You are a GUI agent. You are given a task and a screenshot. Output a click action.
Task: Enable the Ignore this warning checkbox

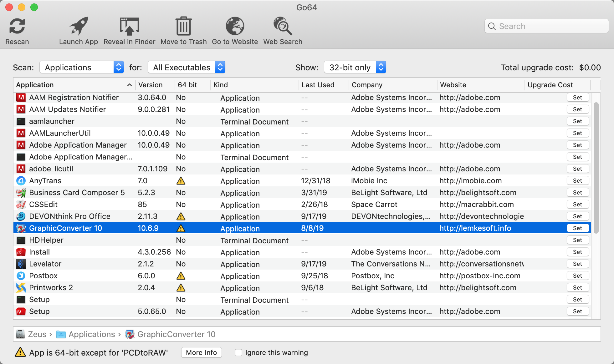[x=238, y=352]
